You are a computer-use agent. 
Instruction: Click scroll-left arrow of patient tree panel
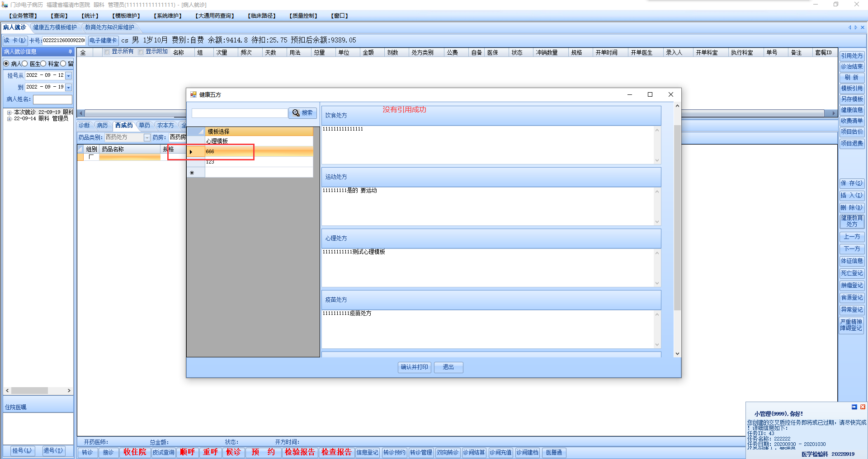[7, 390]
